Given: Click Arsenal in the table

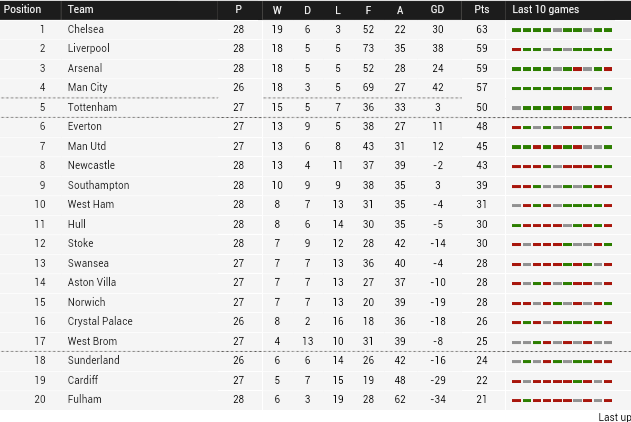Looking at the screenshot, I should pos(85,68).
